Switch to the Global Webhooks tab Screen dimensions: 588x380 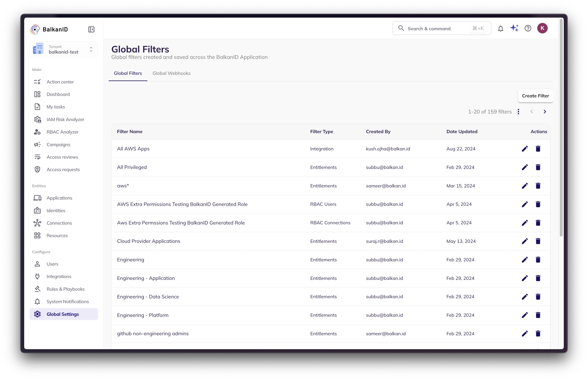[x=172, y=73]
